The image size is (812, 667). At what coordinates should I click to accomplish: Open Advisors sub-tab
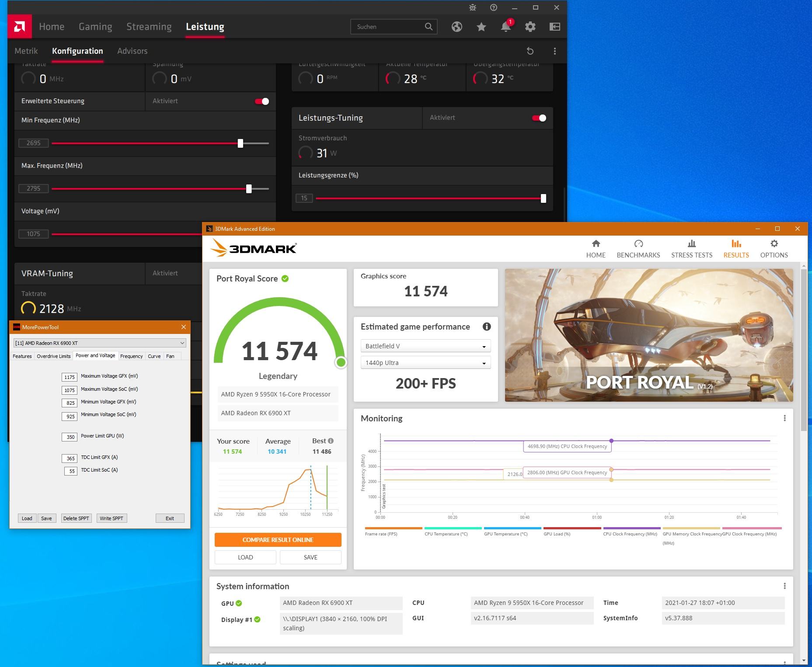[x=132, y=51]
